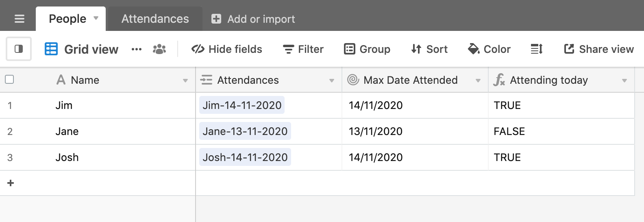The height and width of the screenshot is (222, 644).
Task: Adjust row height with the icon
Action: (x=537, y=49)
